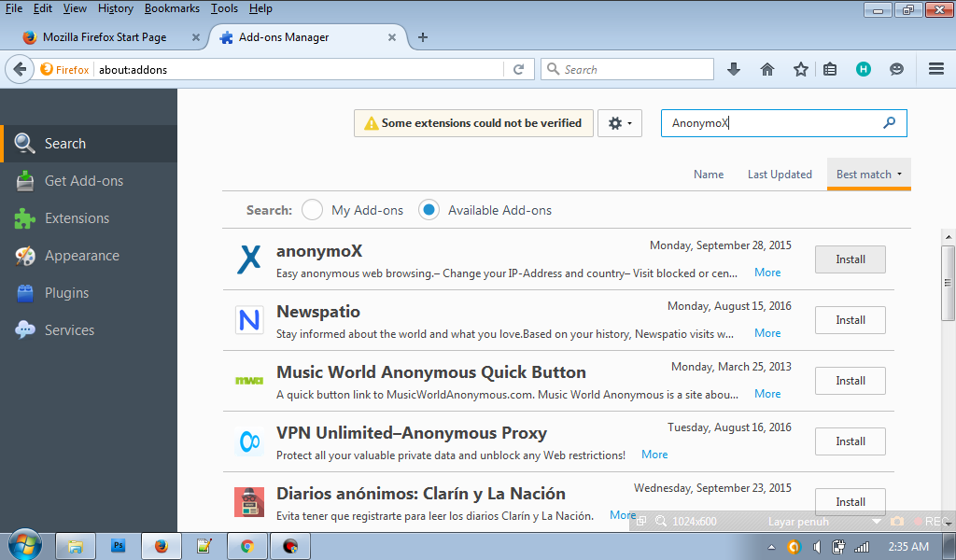Focus the about:addons URL bar

point(299,69)
